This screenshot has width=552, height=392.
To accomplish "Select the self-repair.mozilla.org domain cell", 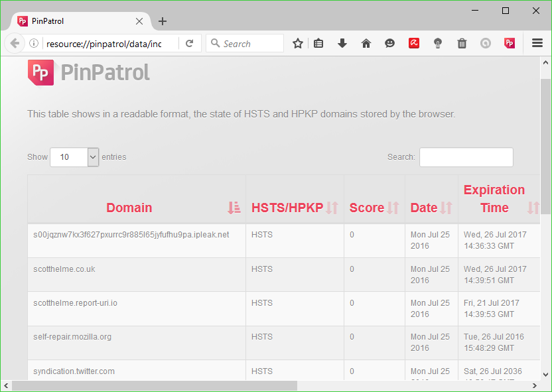I will coord(137,342).
